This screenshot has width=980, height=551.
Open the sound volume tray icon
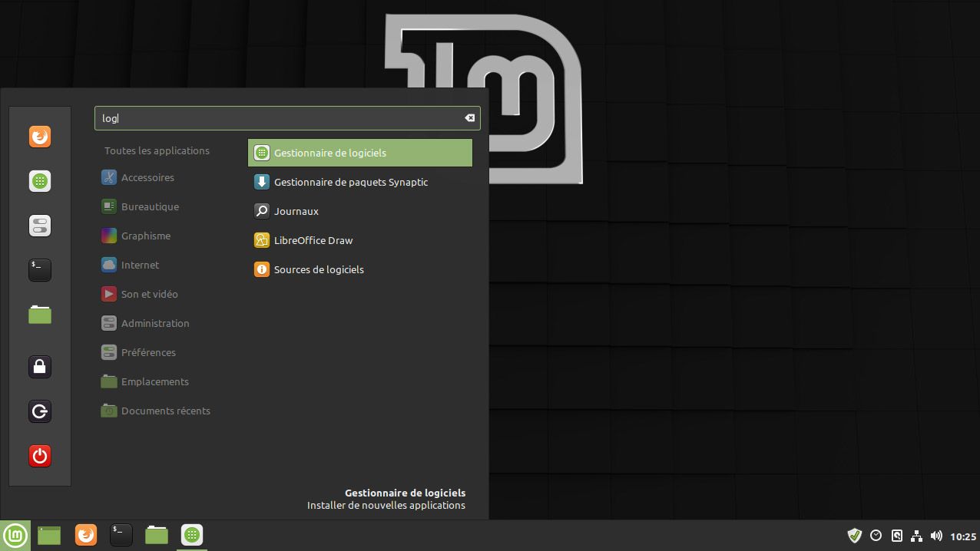tap(936, 536)
